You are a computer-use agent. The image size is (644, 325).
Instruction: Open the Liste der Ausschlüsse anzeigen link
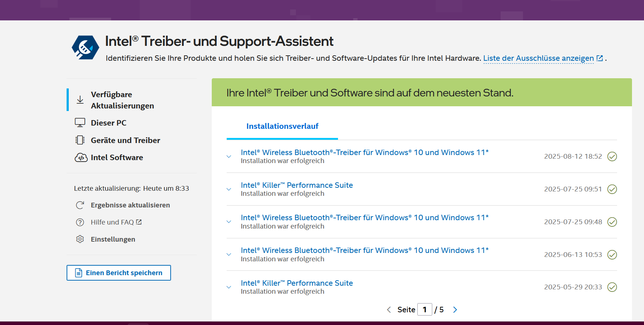pos(543,58)
